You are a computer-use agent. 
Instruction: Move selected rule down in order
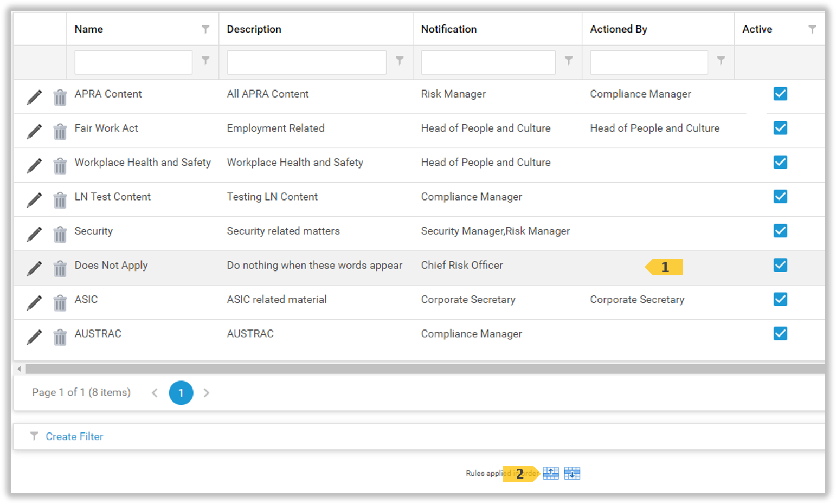pos(572,473)
